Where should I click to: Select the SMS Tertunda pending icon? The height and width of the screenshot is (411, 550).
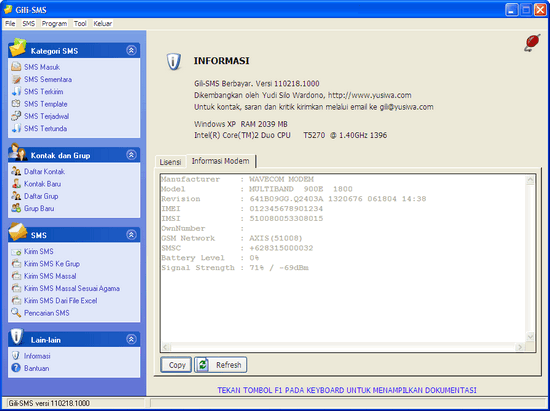(x=16, y=128)
